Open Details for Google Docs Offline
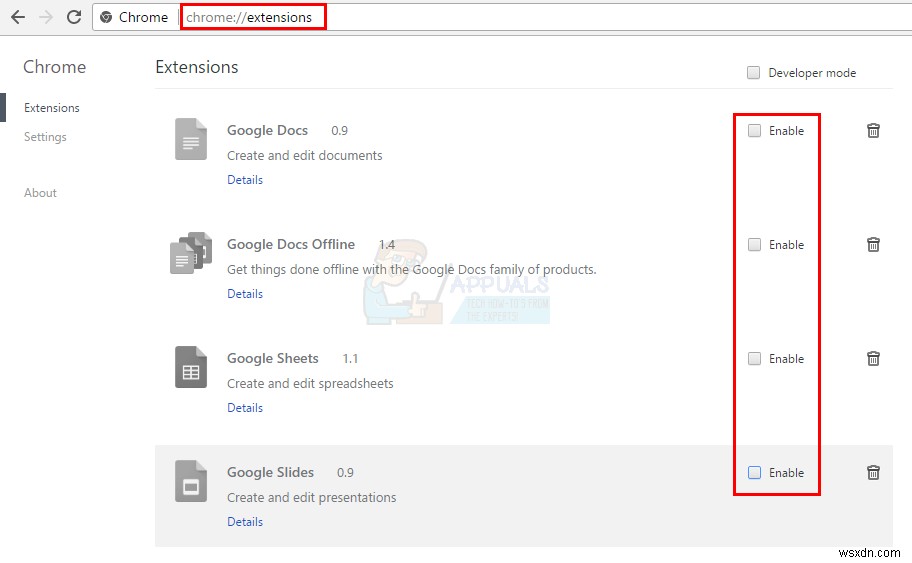The width and height of the screenshot is (912, 563). (x=245, y=294)
